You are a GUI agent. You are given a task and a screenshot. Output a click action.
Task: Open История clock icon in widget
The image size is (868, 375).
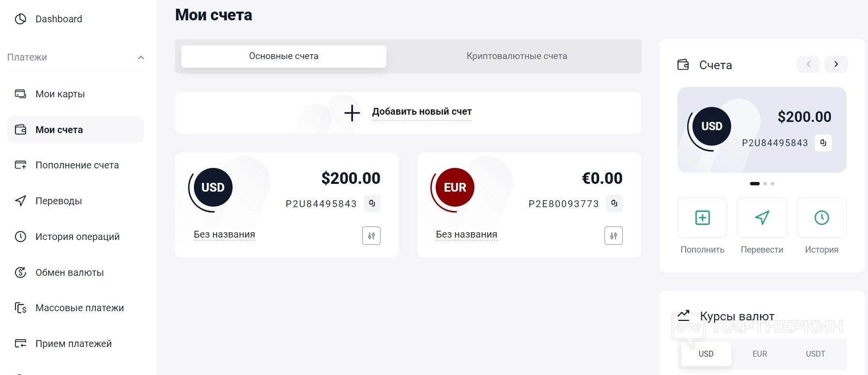[822, 218]
